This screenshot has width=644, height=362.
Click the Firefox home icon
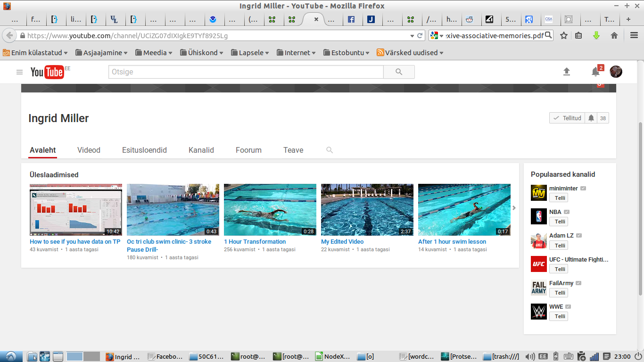pos(614,36)
